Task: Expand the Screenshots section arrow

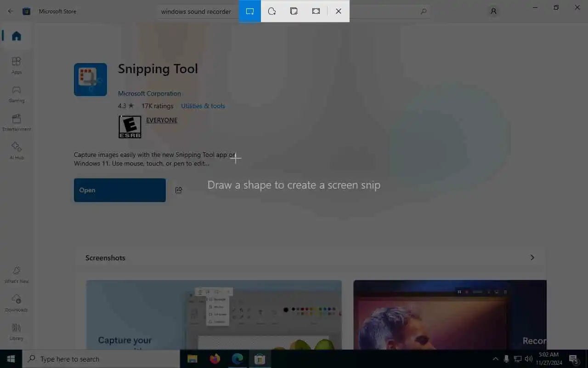Action: [x=532, y=258]
